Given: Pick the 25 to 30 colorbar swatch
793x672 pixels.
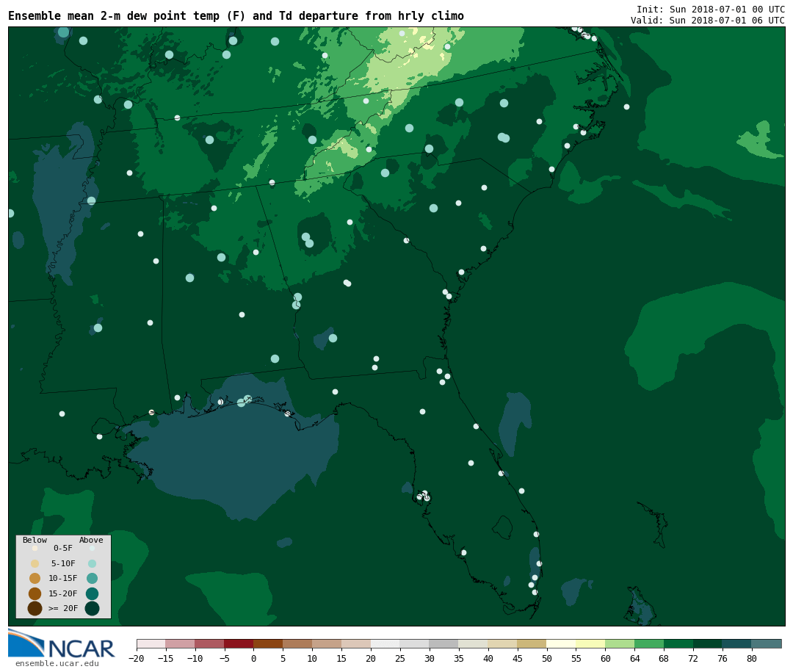Looking at the screenshot, I should click(x=415, y=643).
